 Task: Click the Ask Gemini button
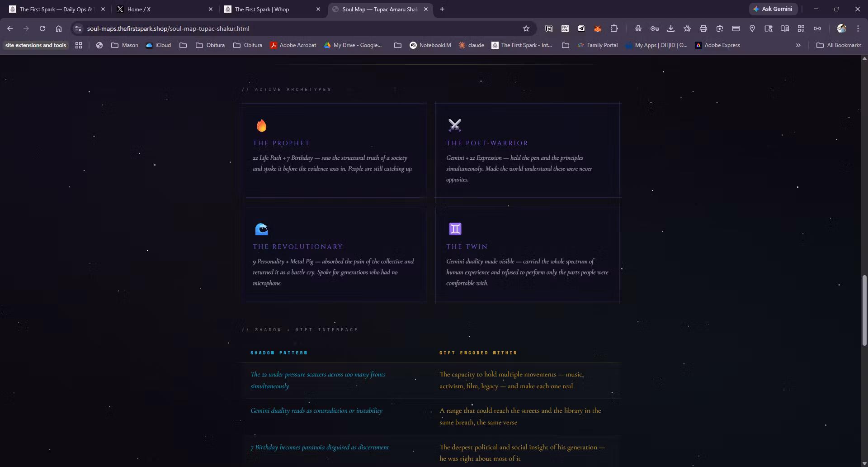point(773,9)
